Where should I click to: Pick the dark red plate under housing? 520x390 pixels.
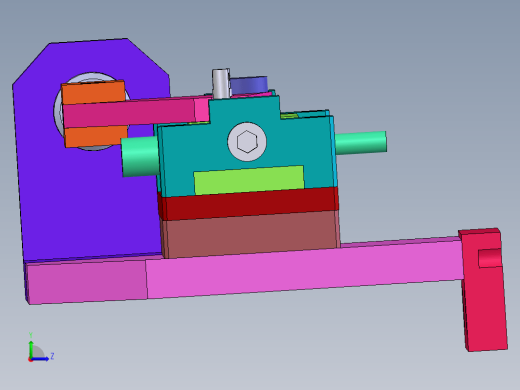pyautogui.click(x=248, y=203)
